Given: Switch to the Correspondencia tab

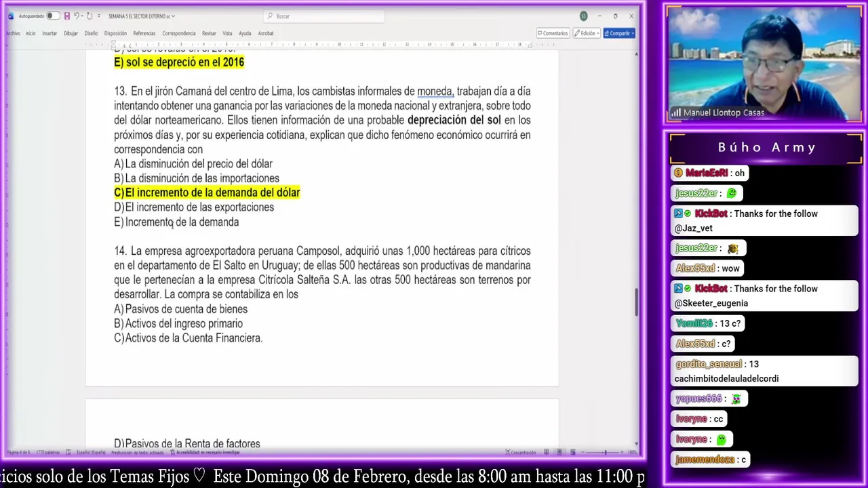Looking at the screenshot, I should point(179,33).
